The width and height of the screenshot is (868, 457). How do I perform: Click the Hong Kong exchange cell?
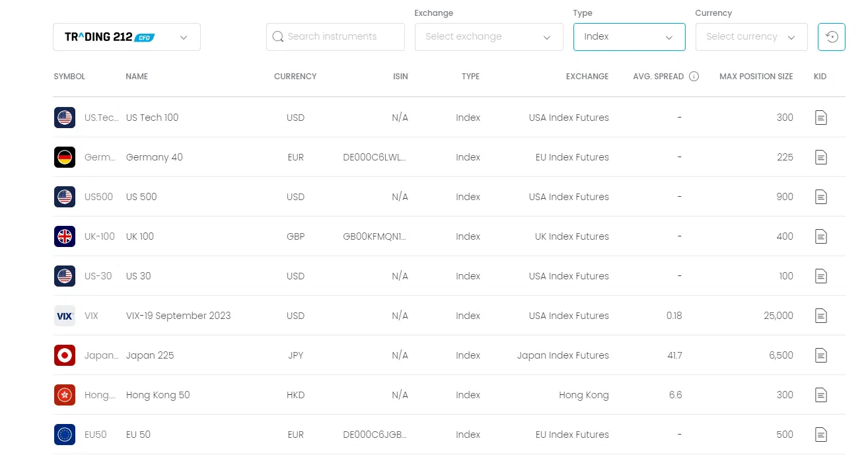(x=584, y=395)
